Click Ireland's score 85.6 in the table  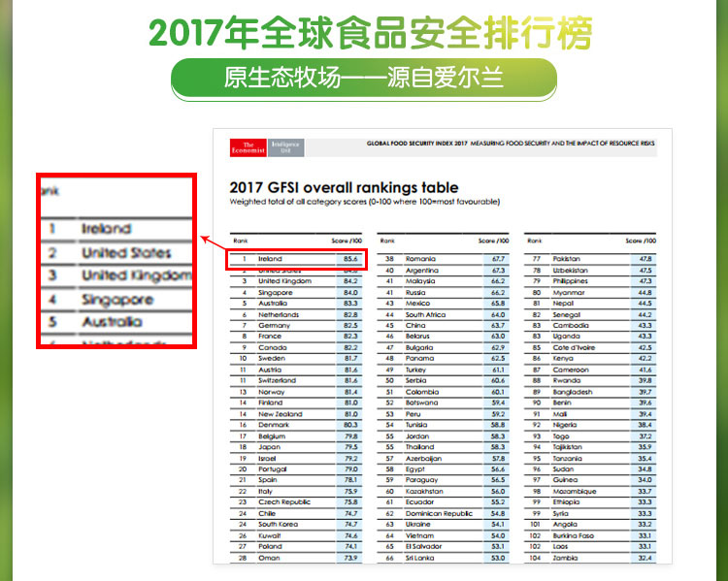pos(350,259)
